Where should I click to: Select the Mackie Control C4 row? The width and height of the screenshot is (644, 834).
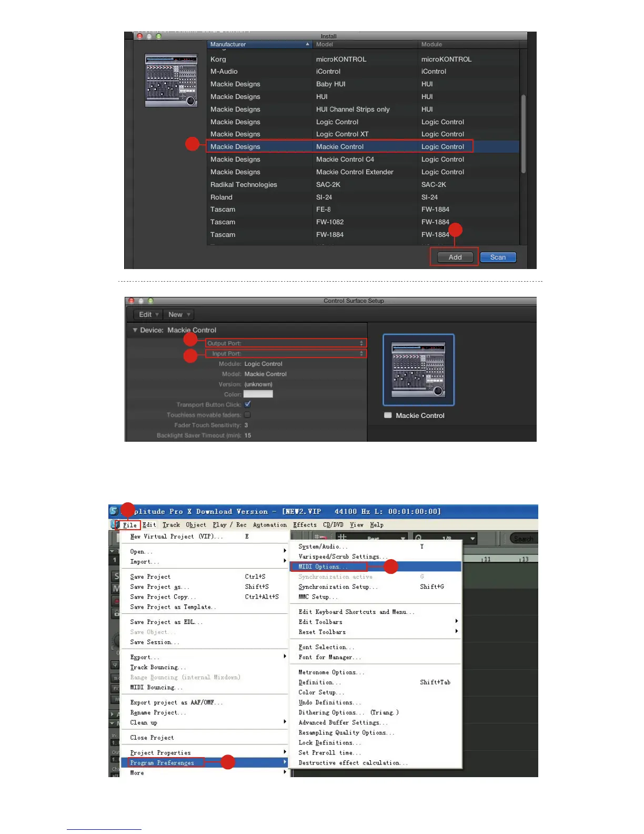pyautogui.click(x=363, y=160)
